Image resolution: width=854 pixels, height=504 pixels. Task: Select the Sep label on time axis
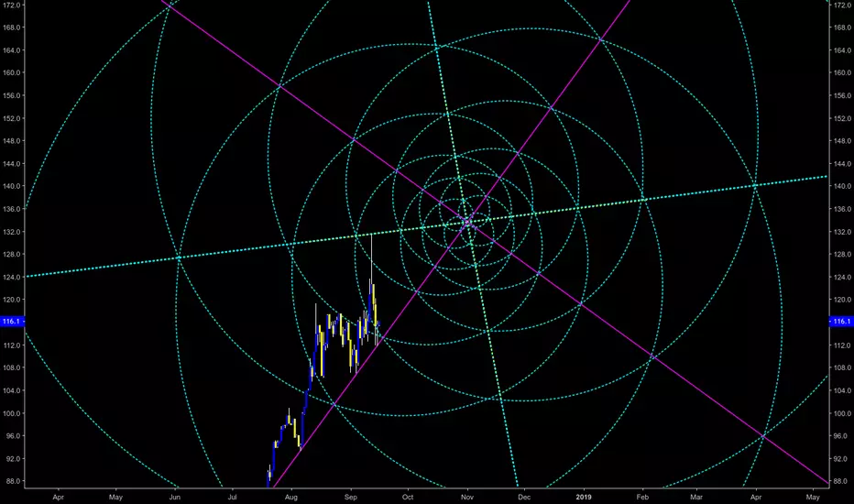351,497
